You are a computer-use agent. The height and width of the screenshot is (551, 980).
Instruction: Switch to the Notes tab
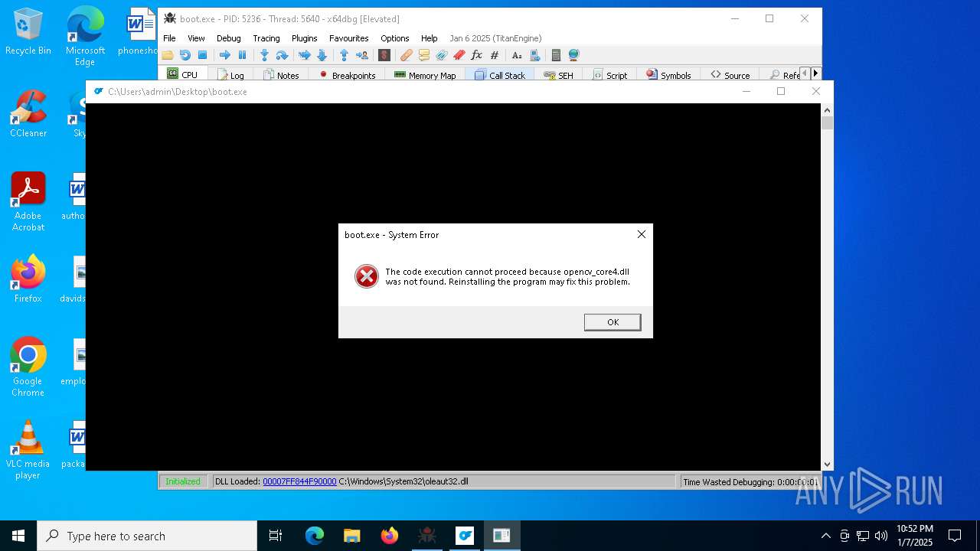[281, 75]
